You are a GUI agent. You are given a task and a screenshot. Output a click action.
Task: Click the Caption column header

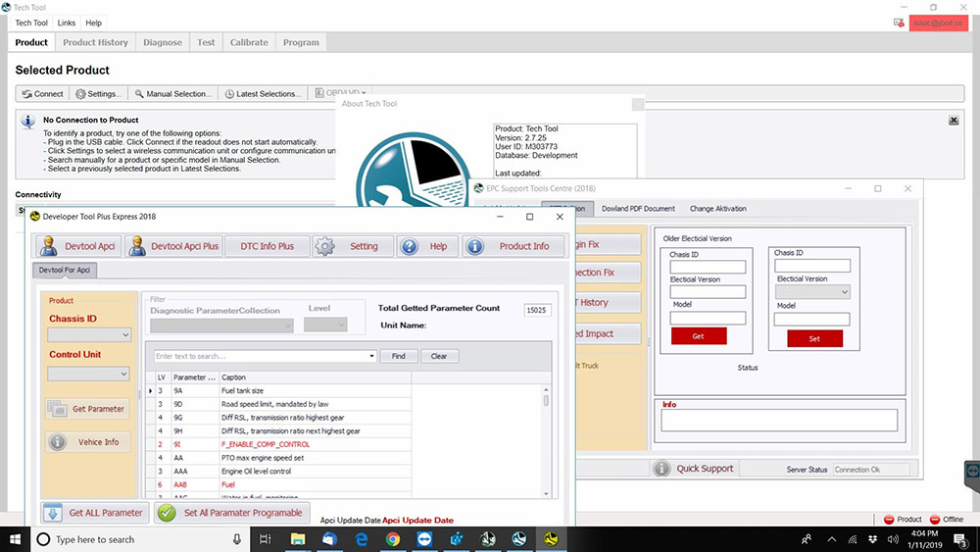[315, 377]
